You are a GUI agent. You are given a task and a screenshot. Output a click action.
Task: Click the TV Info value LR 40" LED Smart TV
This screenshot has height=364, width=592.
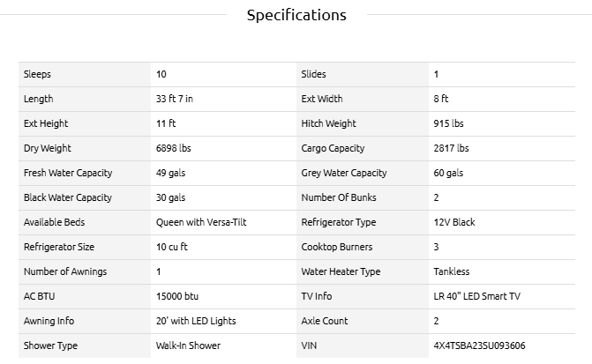(x=477, y=296)
